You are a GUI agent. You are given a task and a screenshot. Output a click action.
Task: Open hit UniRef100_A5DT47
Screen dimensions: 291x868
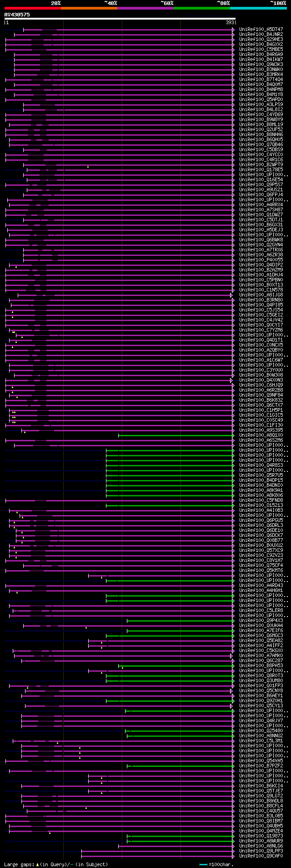pyautogui.click(x=261, y=30)
